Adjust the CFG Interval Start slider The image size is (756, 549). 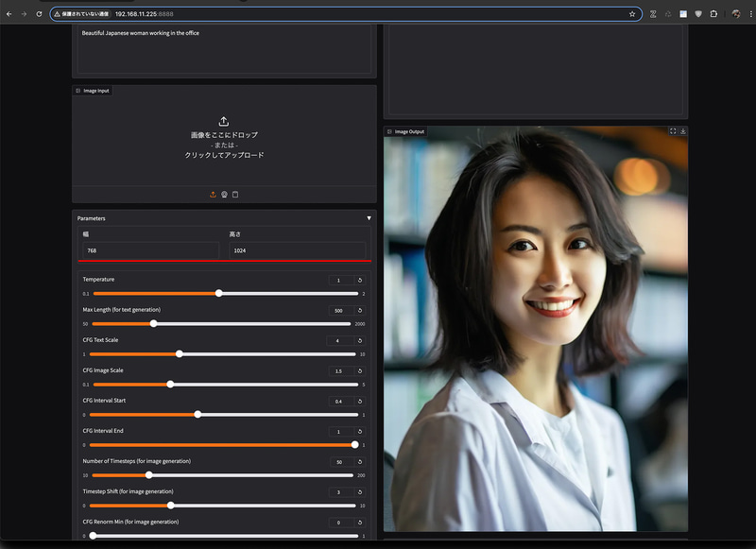coord(224,415)
